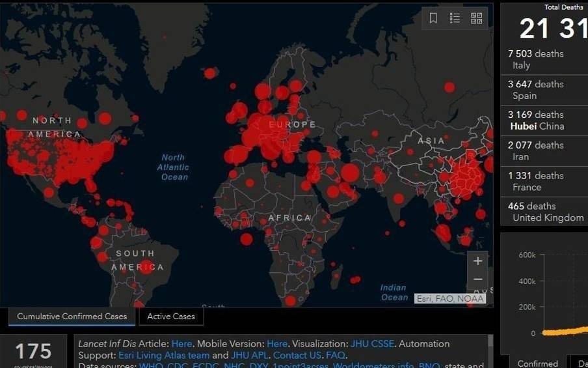This screenshot has height=368, width=588.
Task: Select the France 1 331 deaths row
Action: [544, 181]
